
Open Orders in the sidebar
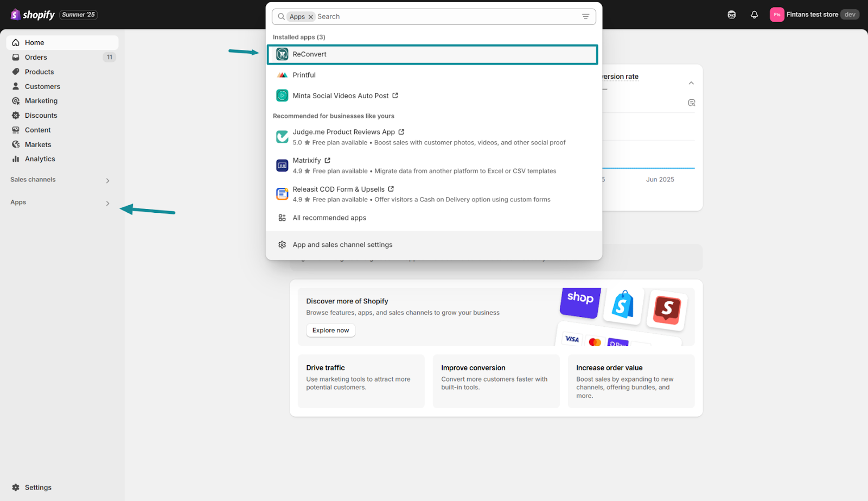[x=62, y=57]
